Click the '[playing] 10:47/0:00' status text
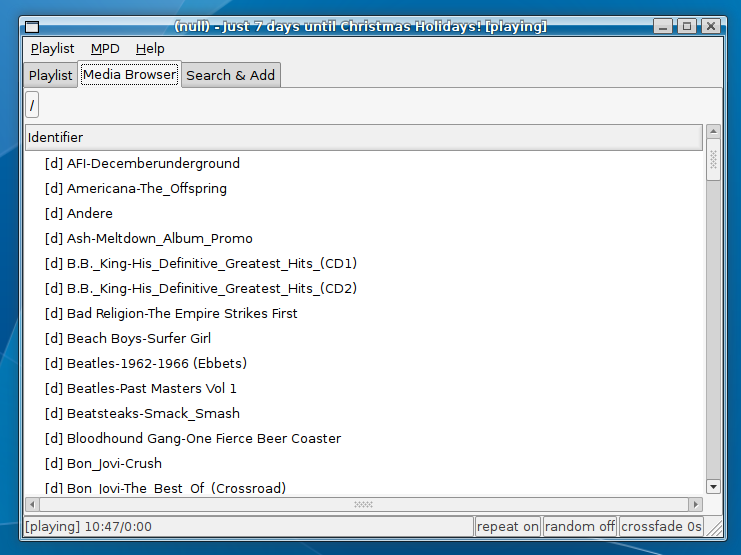Viewport: 741px width, 555px height. click(88, 527)
